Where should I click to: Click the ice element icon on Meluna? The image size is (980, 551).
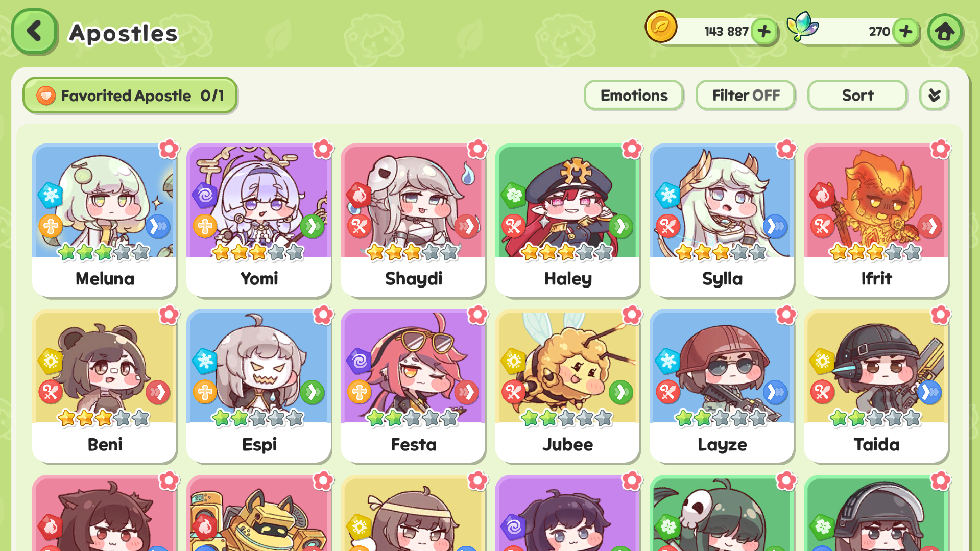(x=51, y=195)
